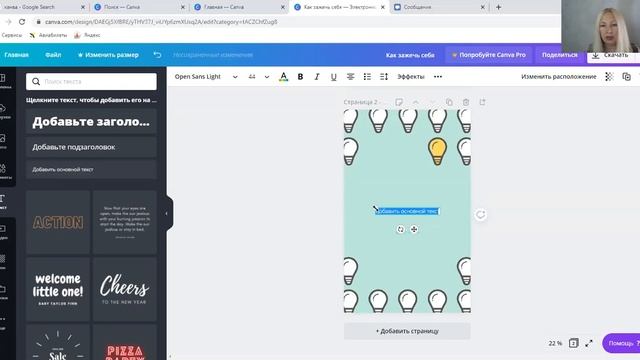Select the Cheers text template
Screen dimensions: 640x360
tap(125, 290)
